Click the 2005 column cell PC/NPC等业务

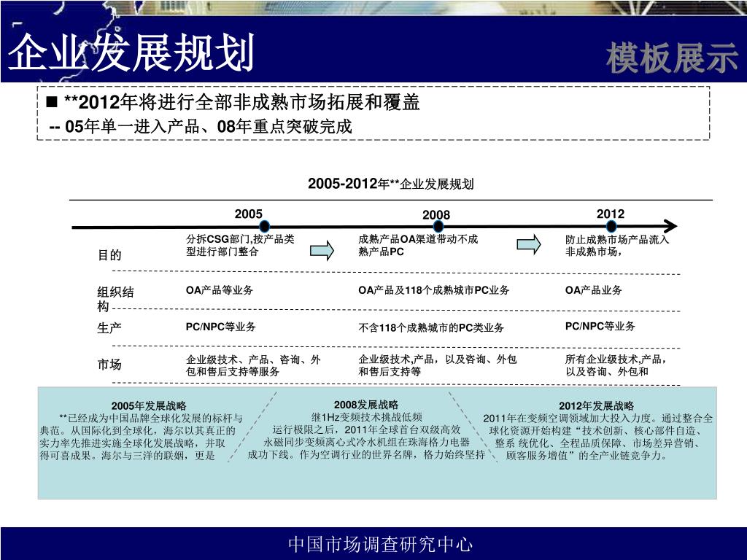tap(220, 327)
